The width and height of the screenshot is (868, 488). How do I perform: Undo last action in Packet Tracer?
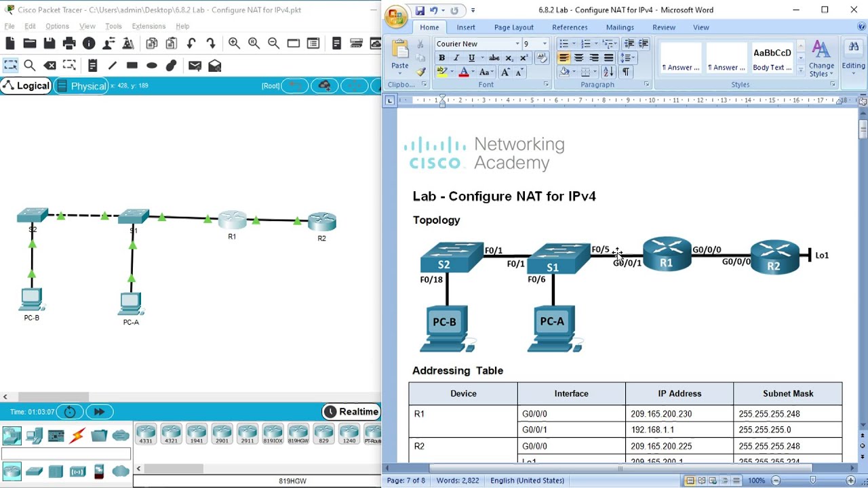(191, 43)
